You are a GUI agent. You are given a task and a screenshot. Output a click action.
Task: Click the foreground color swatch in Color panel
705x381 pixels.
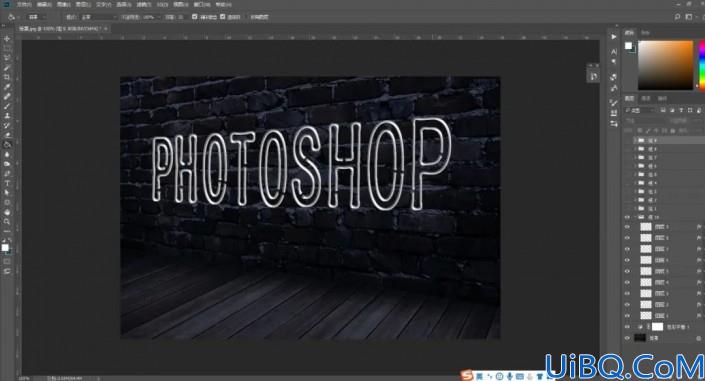click(x=628, y=45)
